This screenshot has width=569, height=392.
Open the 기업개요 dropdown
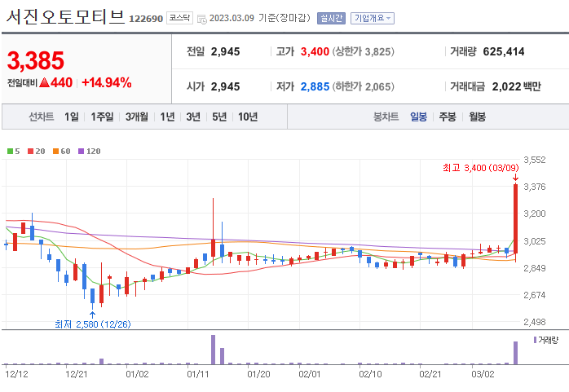(x=372, y=18)
